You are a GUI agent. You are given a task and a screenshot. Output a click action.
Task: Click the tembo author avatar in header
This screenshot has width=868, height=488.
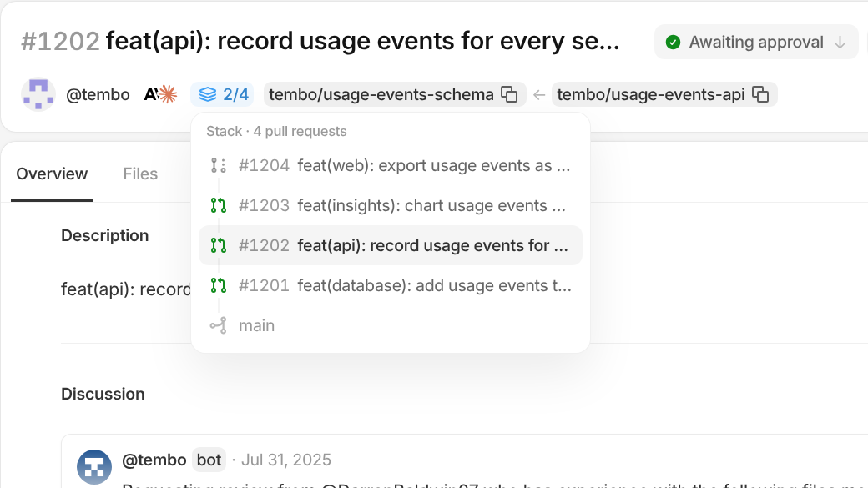coord(38,94)
